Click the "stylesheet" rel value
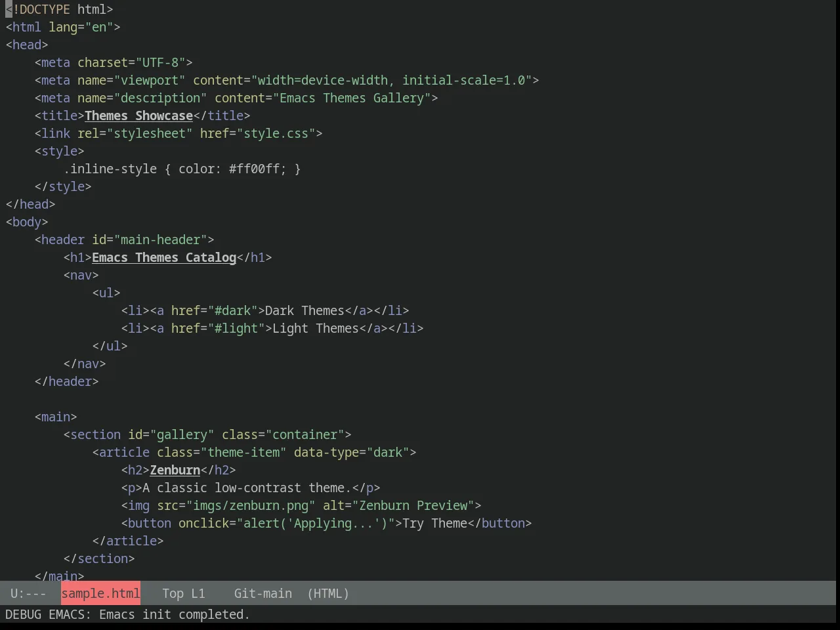Image resolution: width=840 pixels, height=630 pixels. (x=150, y=133)
